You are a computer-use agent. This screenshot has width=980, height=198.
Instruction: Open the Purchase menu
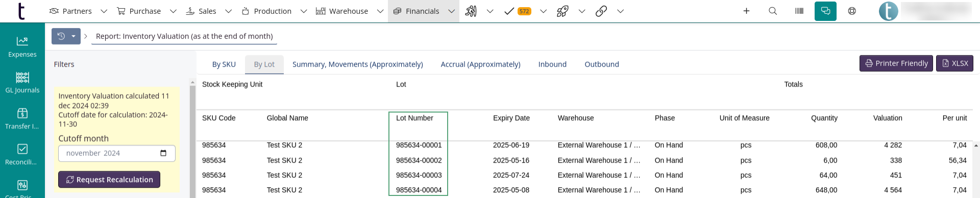139,11
